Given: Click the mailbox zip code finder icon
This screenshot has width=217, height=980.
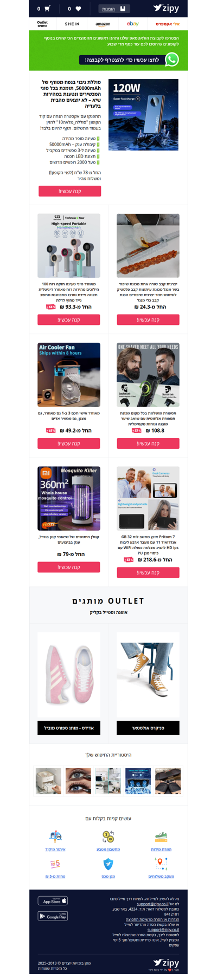Looking at the screenshot, I should [55, 836].
